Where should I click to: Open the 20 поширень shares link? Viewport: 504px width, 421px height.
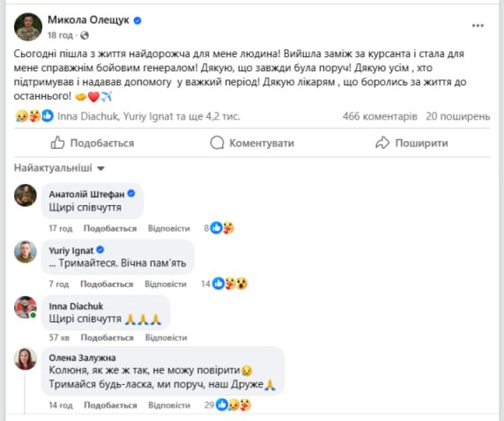click(x=458, y=116)
